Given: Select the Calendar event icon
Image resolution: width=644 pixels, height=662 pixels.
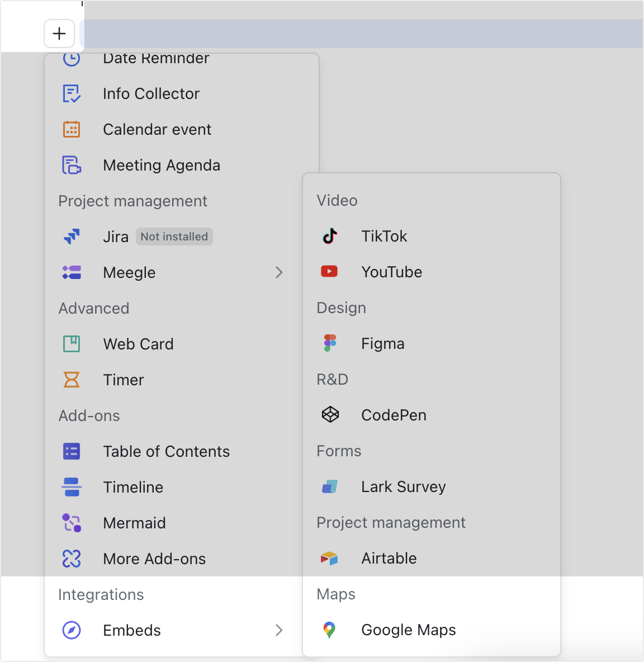Looking at the screenshot, I should pyautogui.click(x=71, y=129).
